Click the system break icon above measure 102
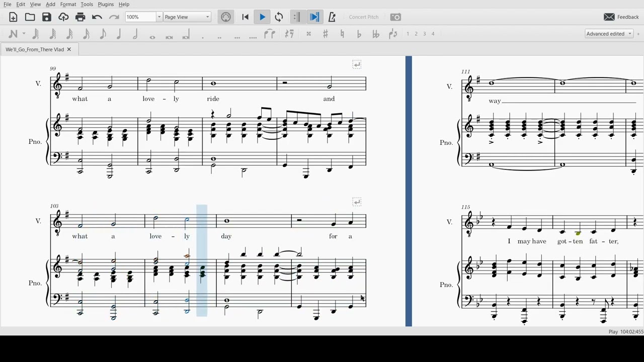 pyautogui.click(x=357, y=64)
